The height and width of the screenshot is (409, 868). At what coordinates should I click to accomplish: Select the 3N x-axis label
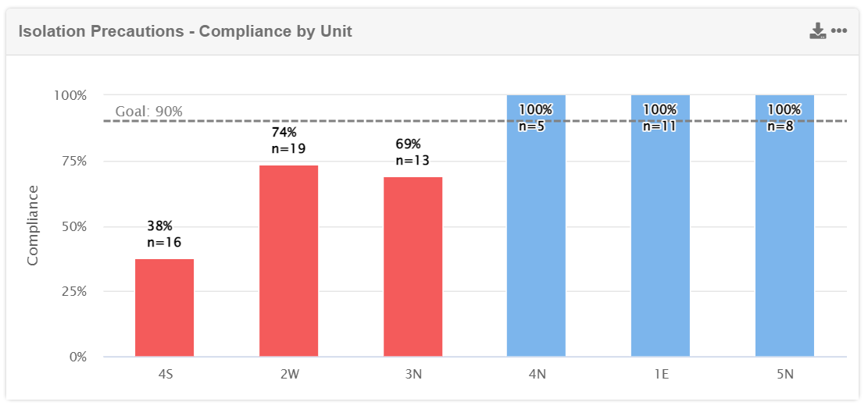coord(413,375)
